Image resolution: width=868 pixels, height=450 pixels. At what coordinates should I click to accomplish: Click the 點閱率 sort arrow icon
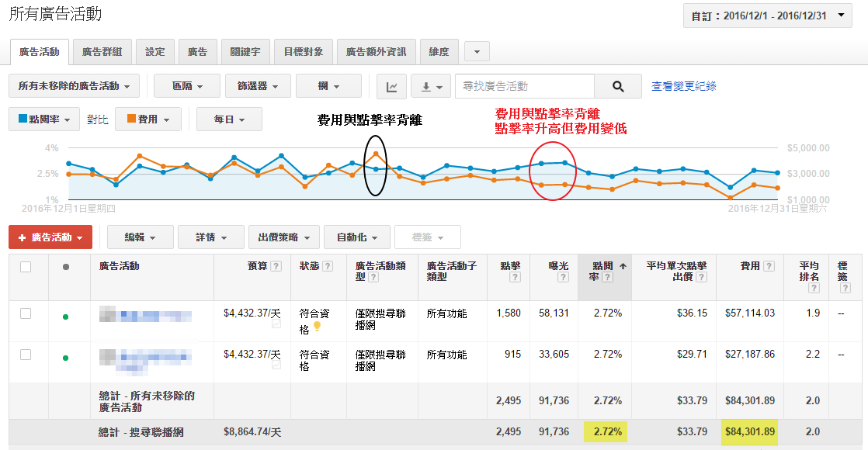pos(623,266)
